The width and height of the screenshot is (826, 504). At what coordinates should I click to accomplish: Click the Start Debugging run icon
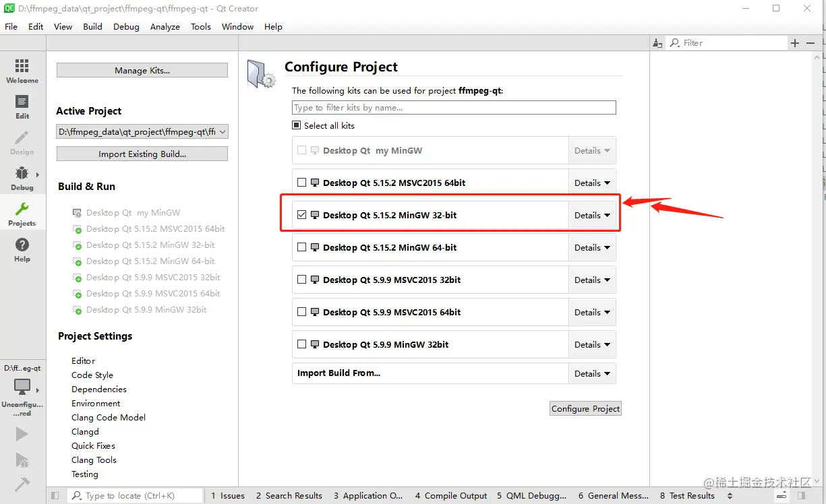pyautogui.click(x=22, y=460)
